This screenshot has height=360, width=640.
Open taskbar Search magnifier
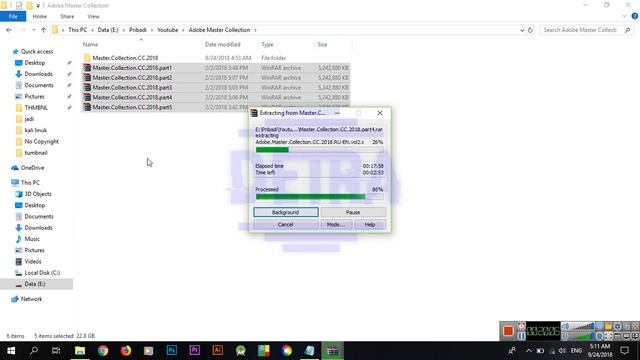pyautogui.click(x=34, y=351)
